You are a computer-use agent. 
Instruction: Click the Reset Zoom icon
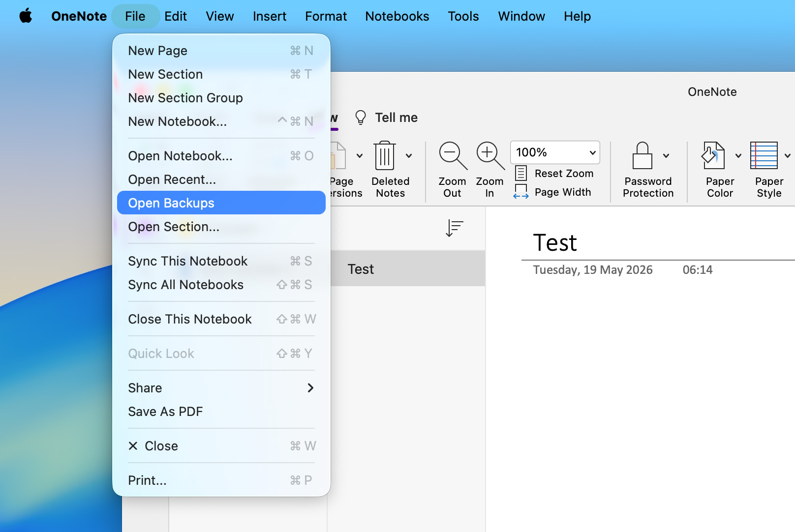pos(521,173)
